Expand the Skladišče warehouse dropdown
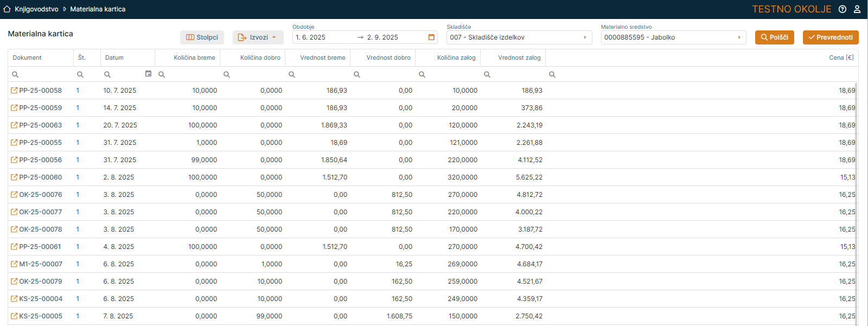This screenshot has height=326, width=868. [585, 37]
